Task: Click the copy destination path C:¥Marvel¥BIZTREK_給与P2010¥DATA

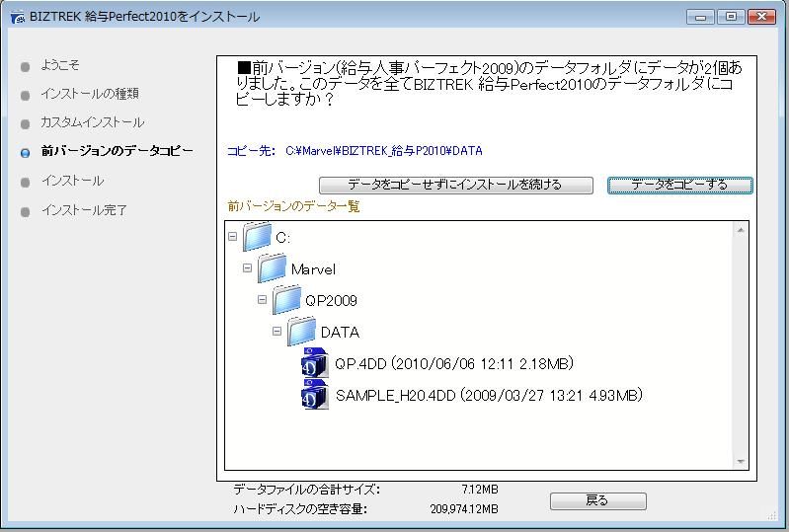Action: (x=384, y=151)
